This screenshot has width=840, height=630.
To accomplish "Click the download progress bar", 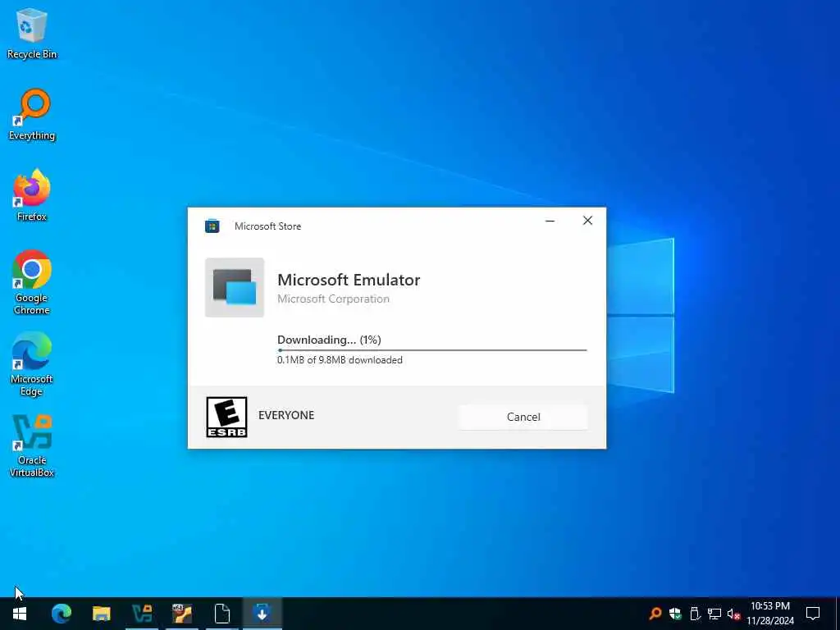I will (431, 349).
